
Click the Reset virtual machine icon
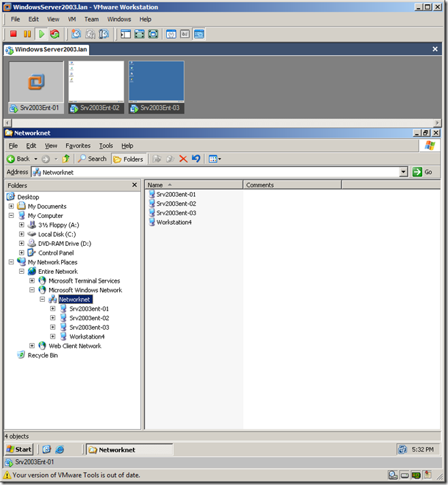[x=55, y=33]
